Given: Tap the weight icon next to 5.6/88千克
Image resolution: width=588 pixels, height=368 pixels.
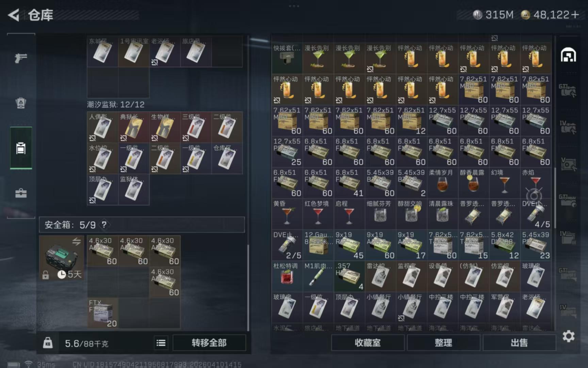Looking at the screenshot, I should [x=48, y=343].
